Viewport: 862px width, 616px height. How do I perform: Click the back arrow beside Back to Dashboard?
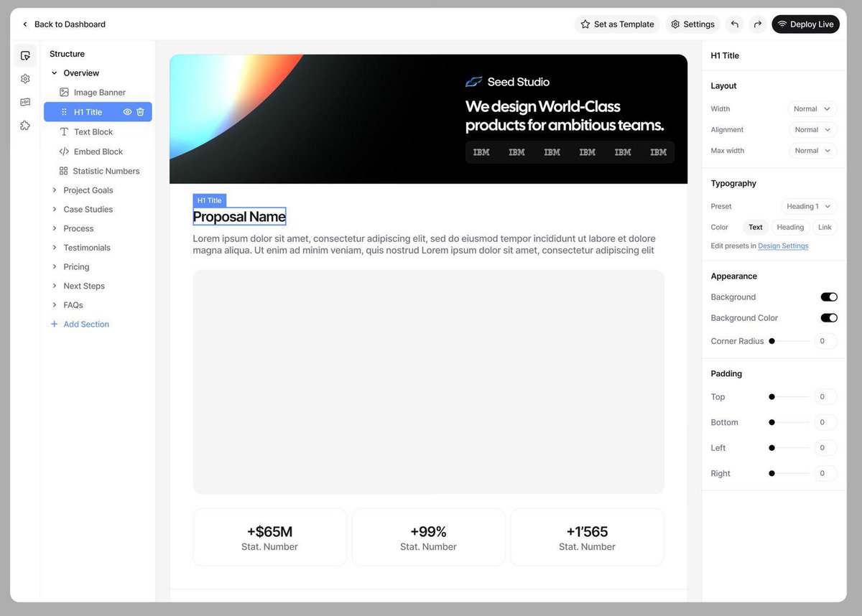[x=25, y=24]
